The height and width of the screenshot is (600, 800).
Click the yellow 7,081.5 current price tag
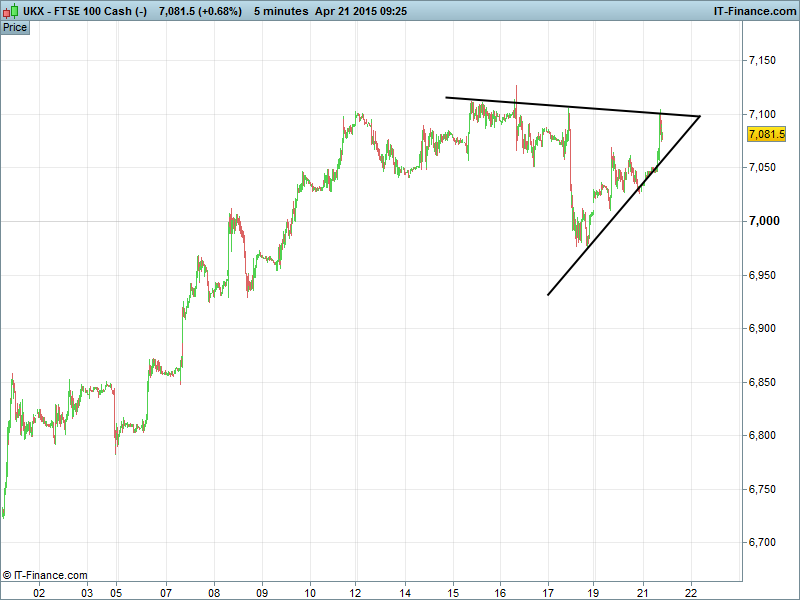pos(766,134)
